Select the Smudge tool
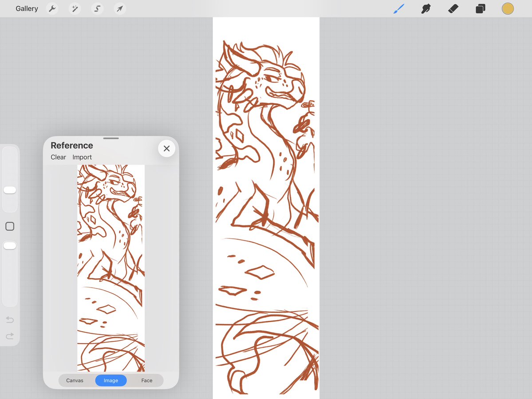Viewport: 532px width, 399px height. click(426, 8)
